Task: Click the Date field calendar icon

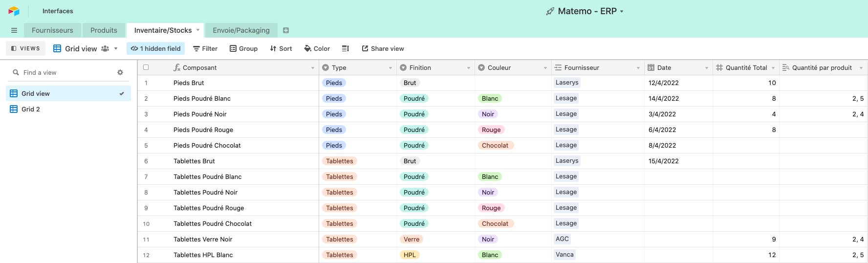Action: 651,67
